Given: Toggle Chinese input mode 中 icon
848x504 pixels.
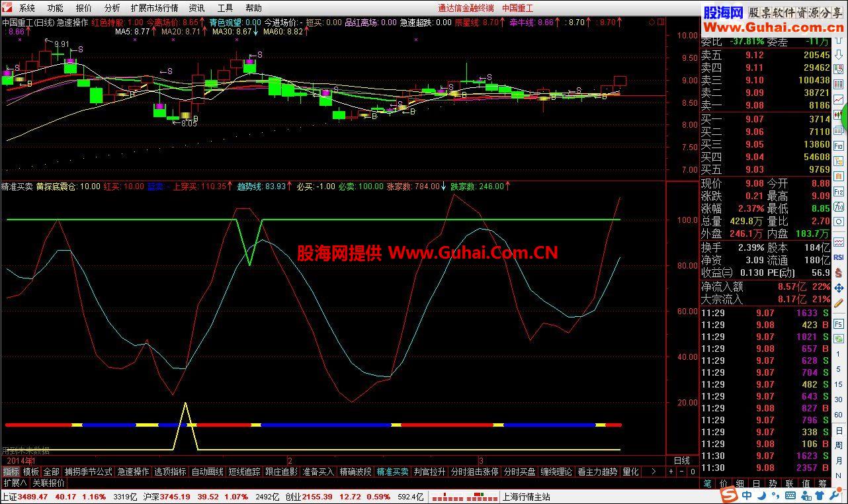Looking at the screenshot, I should pos(745,496).
